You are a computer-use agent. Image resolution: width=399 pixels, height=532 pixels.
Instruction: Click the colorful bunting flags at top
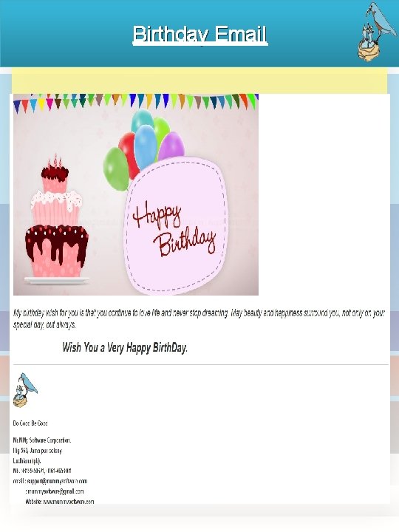[x=136, y=102]
